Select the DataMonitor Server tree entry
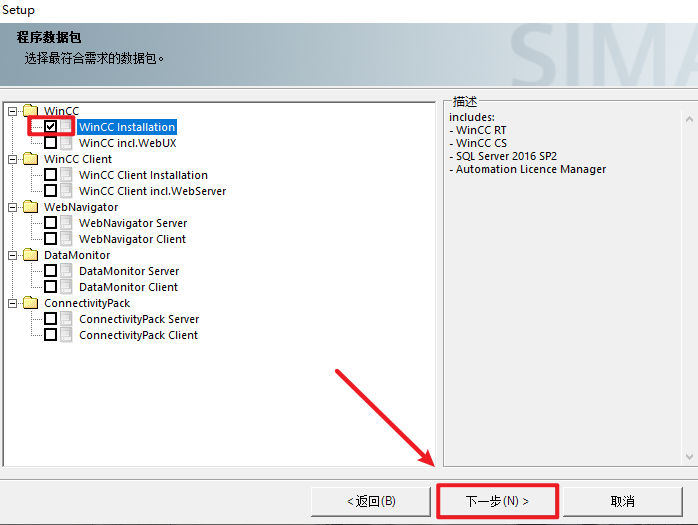The width and height of the screenshot is (698, 525). pyautogui.click(x=129, y=271)
